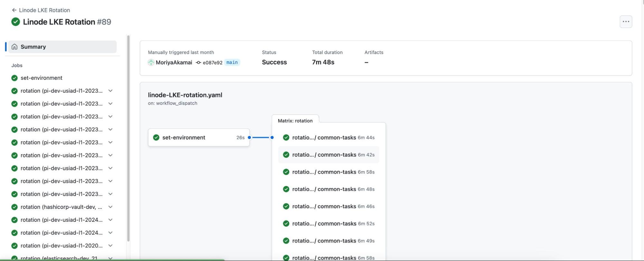
Task: Open the common-tasks job lasting 6m 46s
Action: coord(329,206)
